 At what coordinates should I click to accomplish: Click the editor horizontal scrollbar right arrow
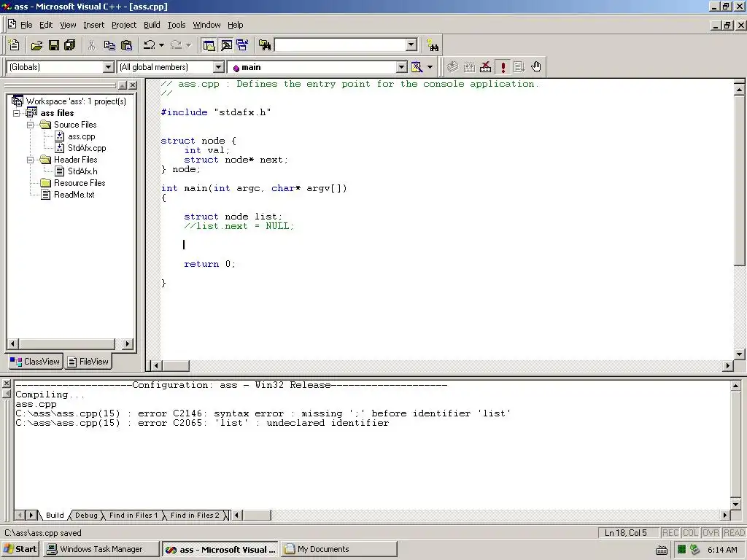[727, 366]
